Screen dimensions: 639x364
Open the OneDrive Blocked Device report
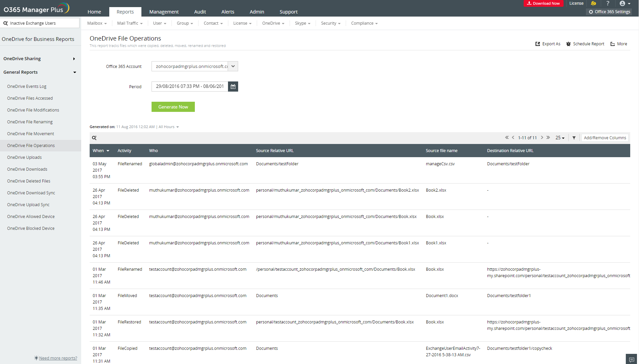coord(31,228)
